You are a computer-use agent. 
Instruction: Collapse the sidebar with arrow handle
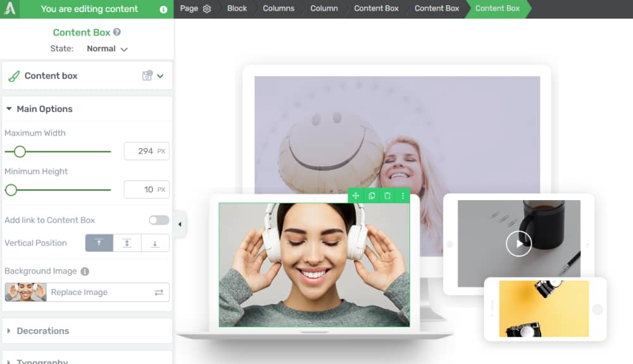coord(180,224)
